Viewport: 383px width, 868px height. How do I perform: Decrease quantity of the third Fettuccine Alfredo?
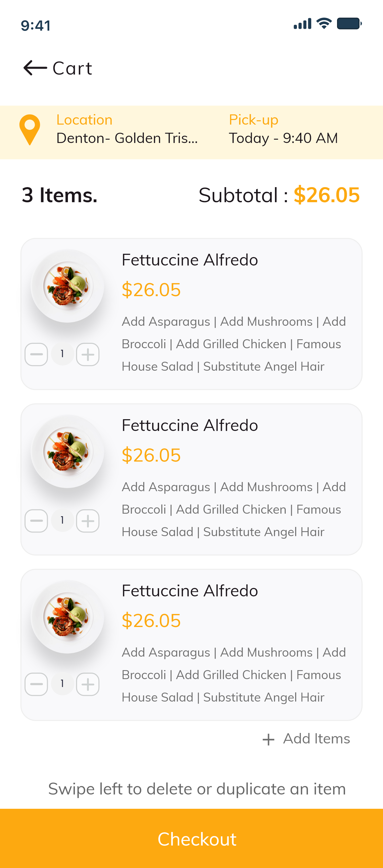(x=37, y=684)
